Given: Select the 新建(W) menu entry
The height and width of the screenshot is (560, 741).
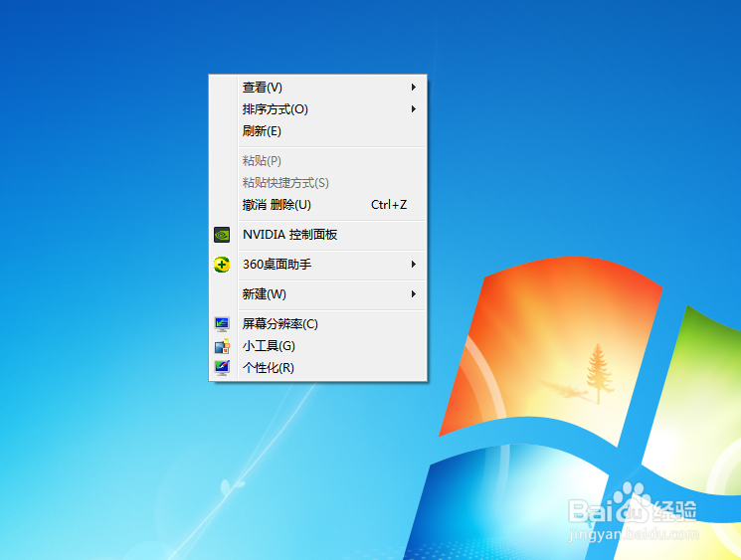Looking at the screenshot, I should point(318,294).
